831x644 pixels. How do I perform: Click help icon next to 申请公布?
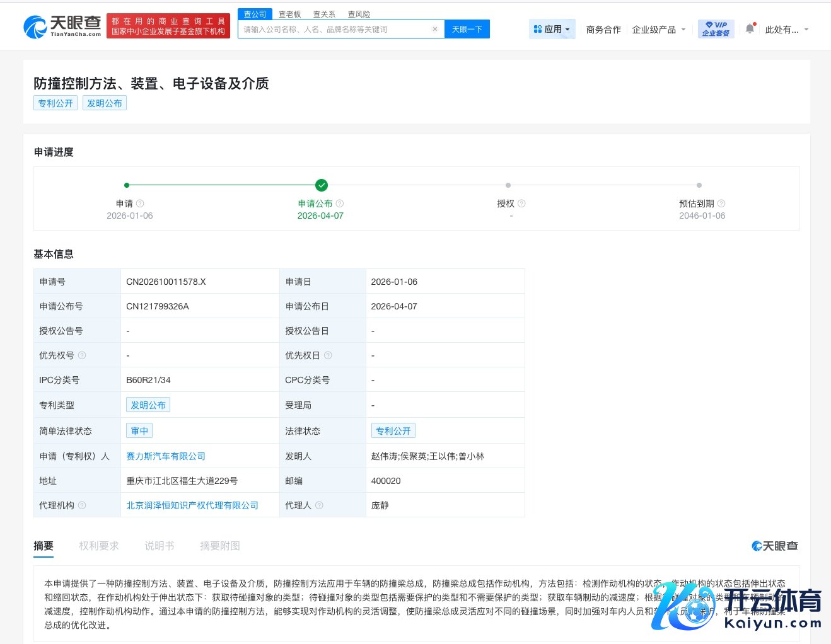(340, 204)
